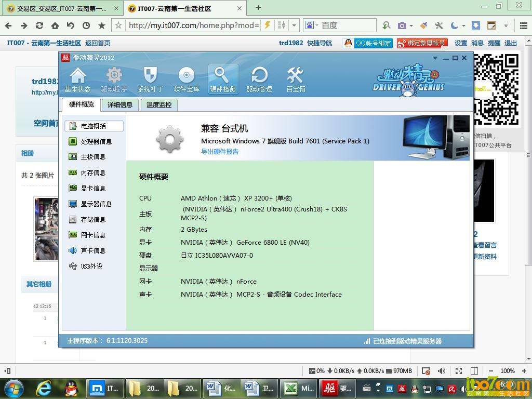Bookmark page via address bar star
The width and height of the screenshot is (532, 399).
click(118, 25)
